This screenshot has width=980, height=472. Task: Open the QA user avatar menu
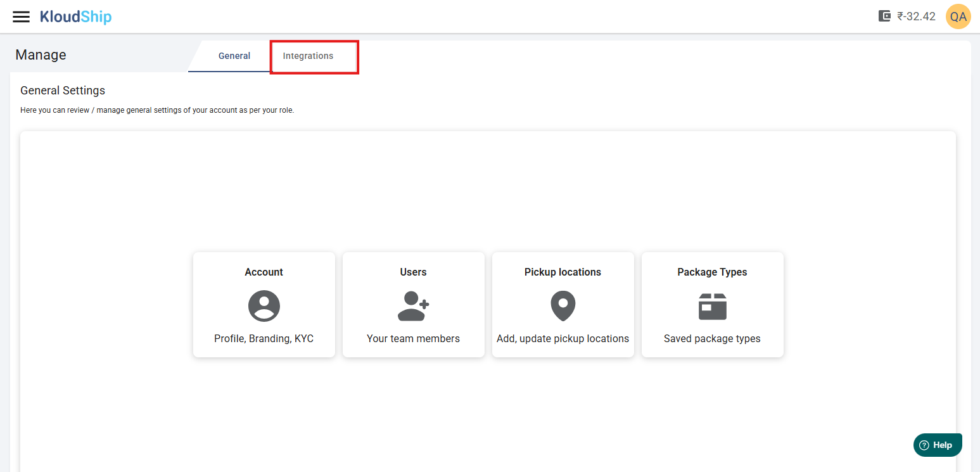pos(958,16)
